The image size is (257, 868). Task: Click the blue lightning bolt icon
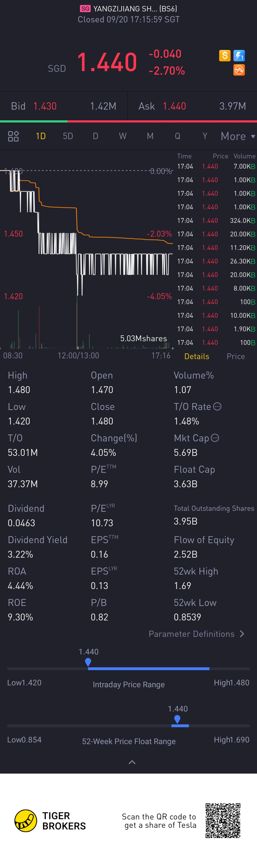239,56
